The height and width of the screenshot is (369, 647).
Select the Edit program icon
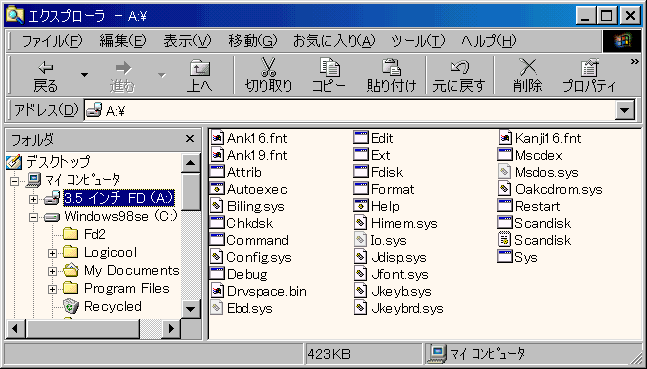tap(361, 137)
